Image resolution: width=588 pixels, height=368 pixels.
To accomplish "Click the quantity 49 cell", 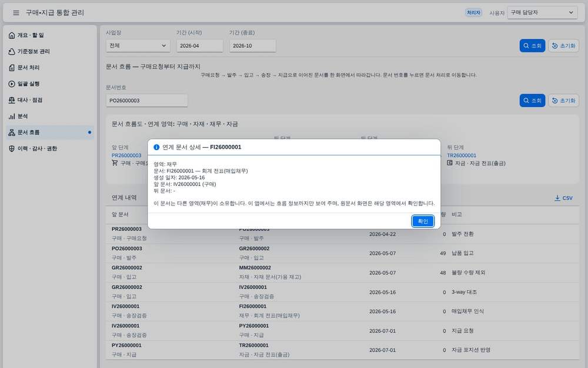I will point(443,253).
